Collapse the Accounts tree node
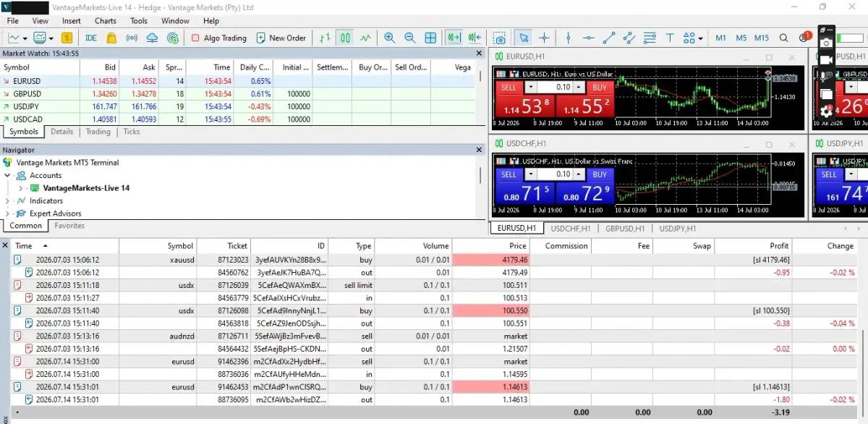The height and width of the screenshot is (424, 868). [7, 175]
